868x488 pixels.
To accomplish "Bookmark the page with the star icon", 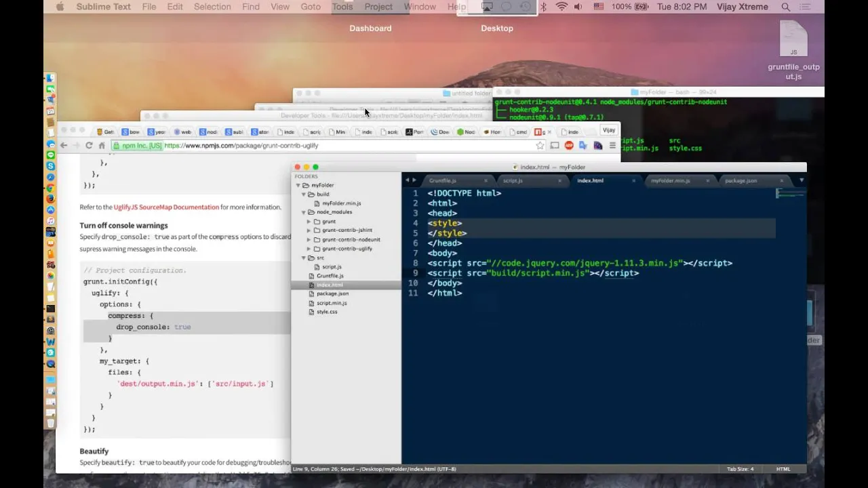I will click(x=540, y=146).
